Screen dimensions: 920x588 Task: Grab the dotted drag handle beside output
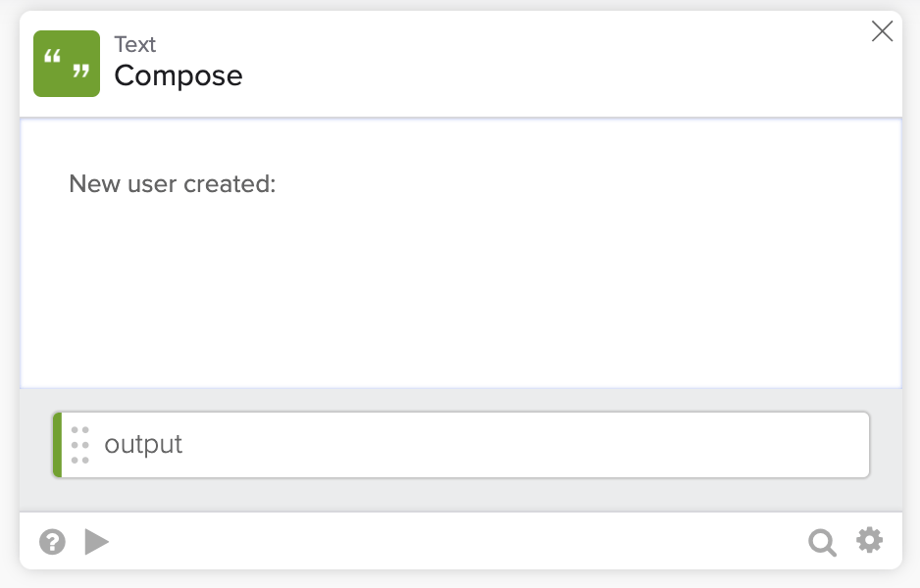[x=80, y=445]
